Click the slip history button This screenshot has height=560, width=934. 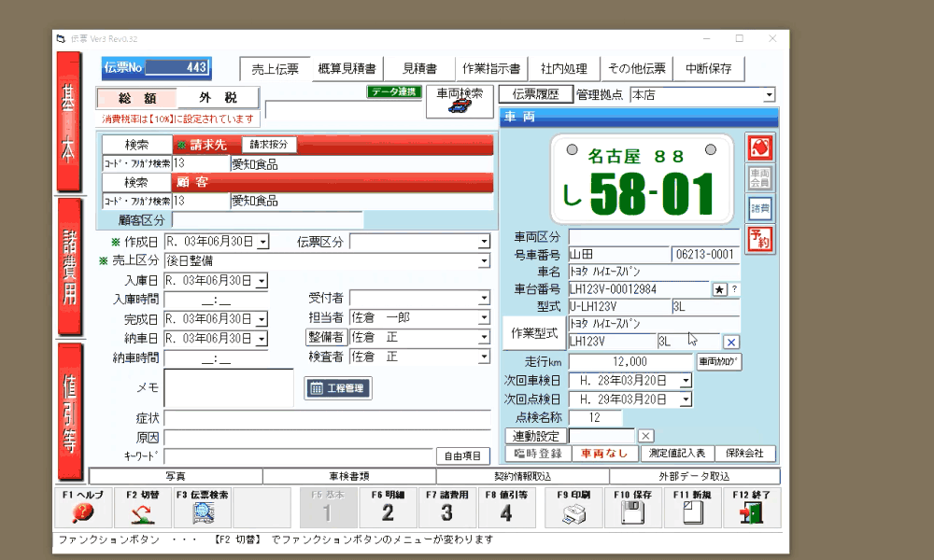535,94
